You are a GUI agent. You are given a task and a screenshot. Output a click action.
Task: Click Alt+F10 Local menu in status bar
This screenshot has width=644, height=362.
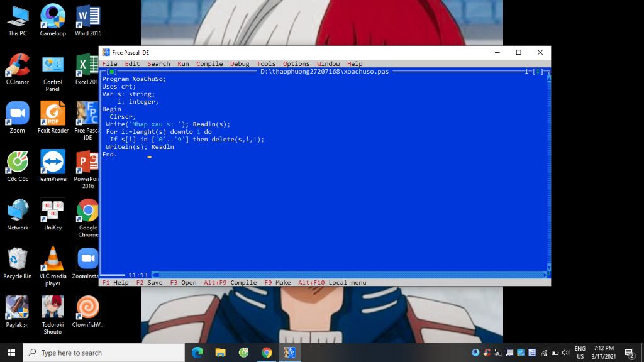point(332,282)
